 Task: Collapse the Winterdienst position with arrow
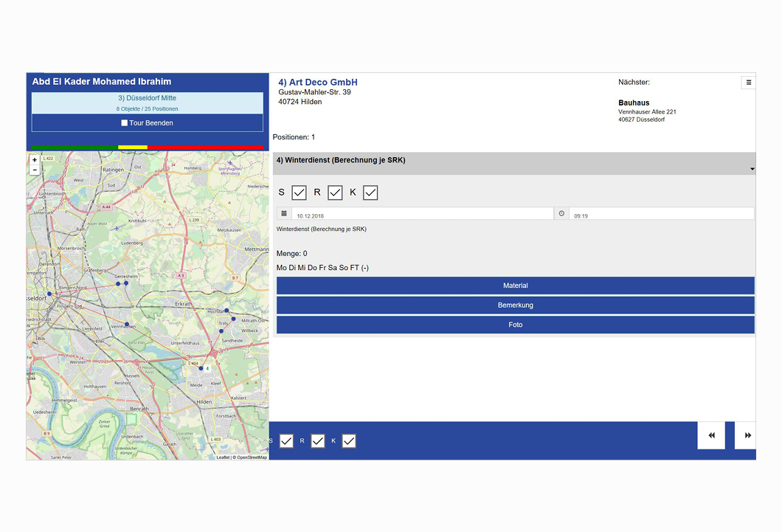tap(752, 169)
